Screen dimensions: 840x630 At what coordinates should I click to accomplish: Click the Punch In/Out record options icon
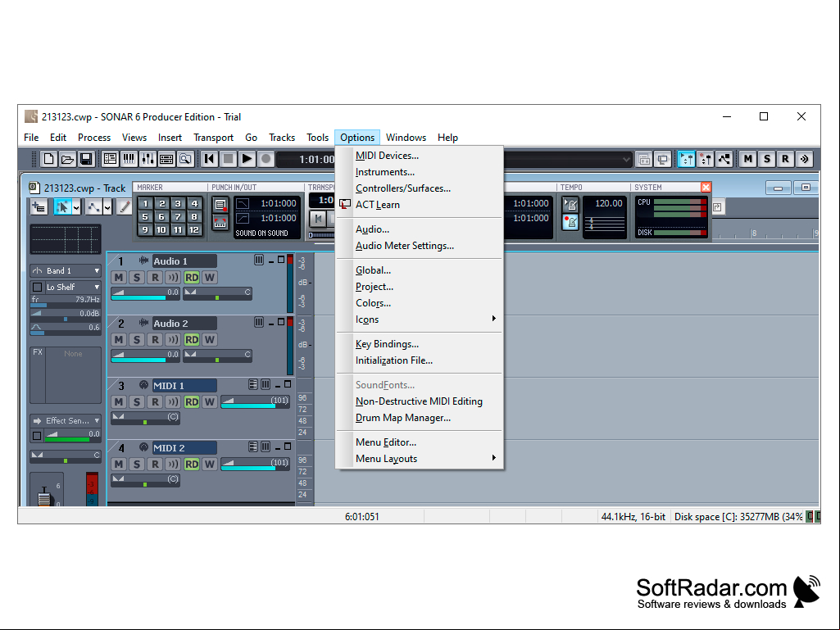(220, 205)
